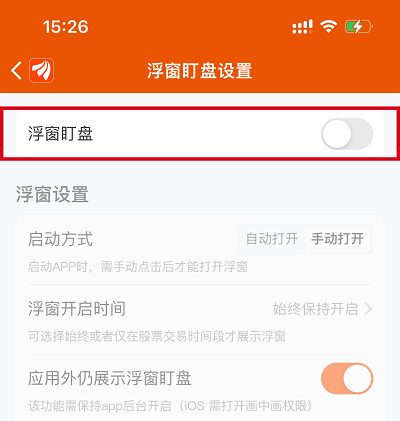Image resolution: width=400 pixels, height=421 pixels.
Task: Select 自动打开 launch mode
Action: [x=272, y=239]
